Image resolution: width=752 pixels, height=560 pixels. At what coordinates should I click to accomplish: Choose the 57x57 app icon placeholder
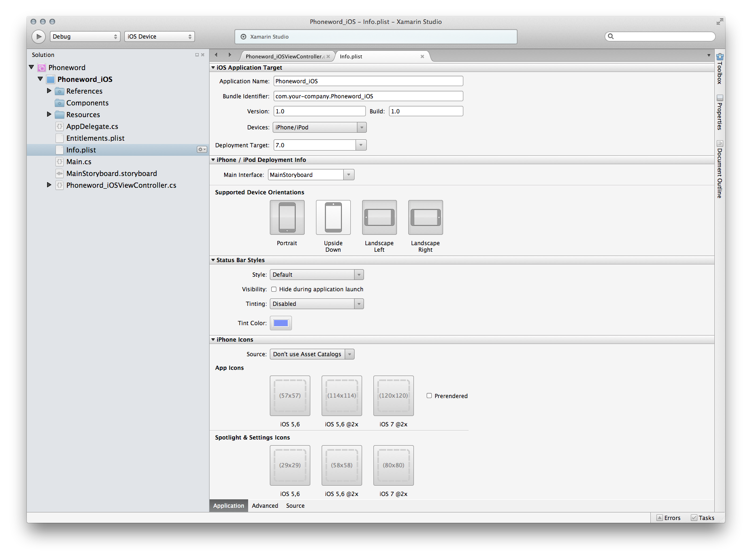290,396
